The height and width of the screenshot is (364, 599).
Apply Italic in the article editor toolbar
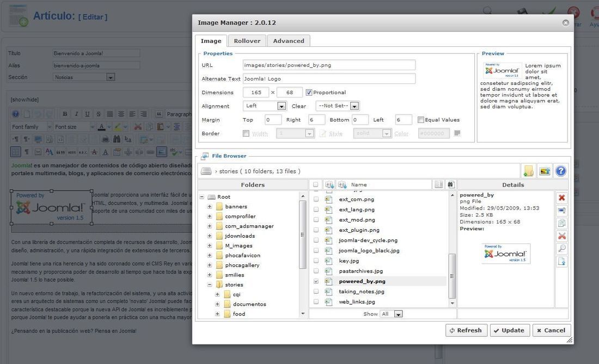pos(76,114)
